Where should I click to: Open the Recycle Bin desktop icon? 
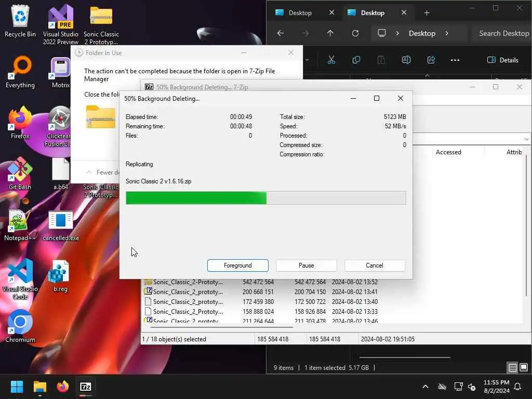point(20,21)
